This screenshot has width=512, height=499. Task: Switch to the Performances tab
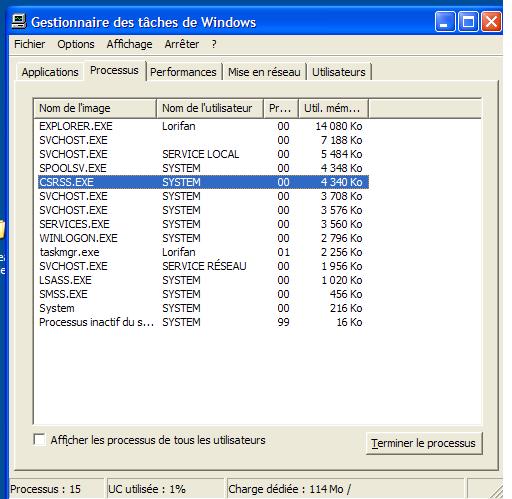click(183, 72)
